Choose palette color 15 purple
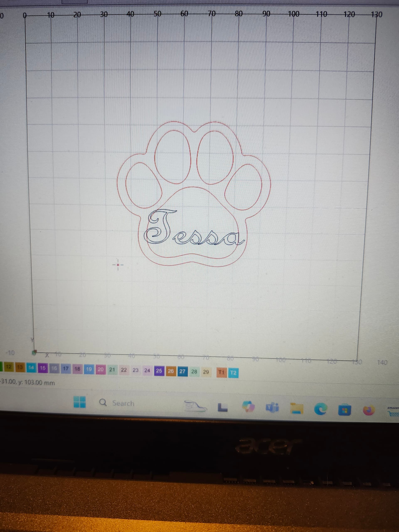 click(43, 368)
